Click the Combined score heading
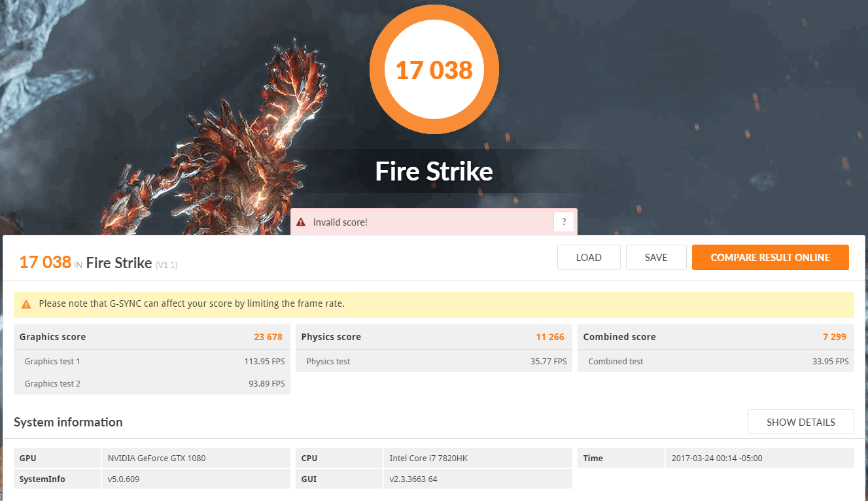 point(619,337)
